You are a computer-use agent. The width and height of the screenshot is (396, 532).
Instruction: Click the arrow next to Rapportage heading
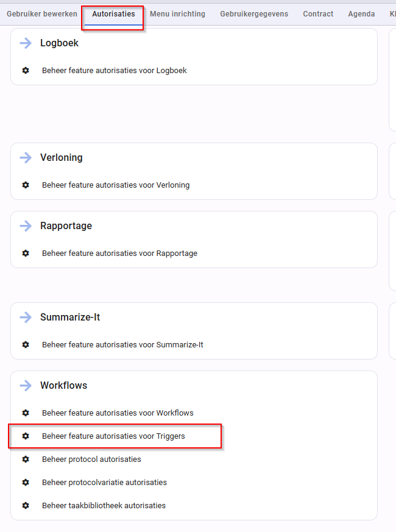[26, 225]
